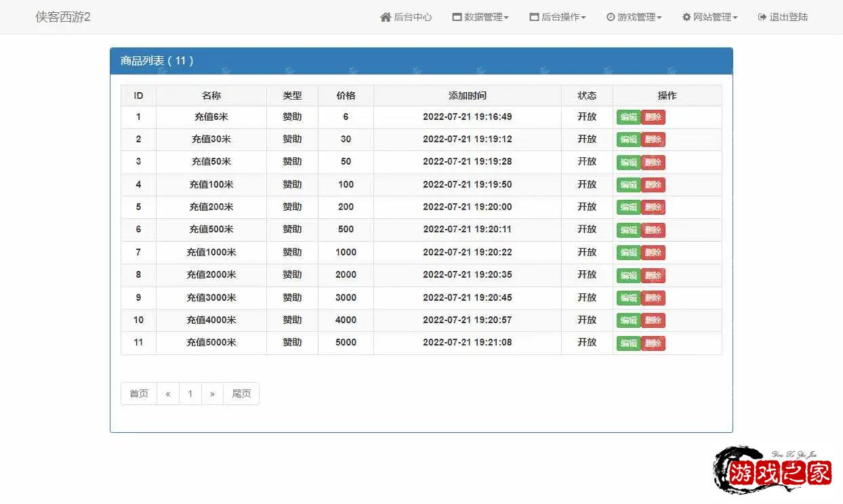Edit the 充值200米 item
The height and width of the screenshot is (504, 843).
tap(629, 207)
